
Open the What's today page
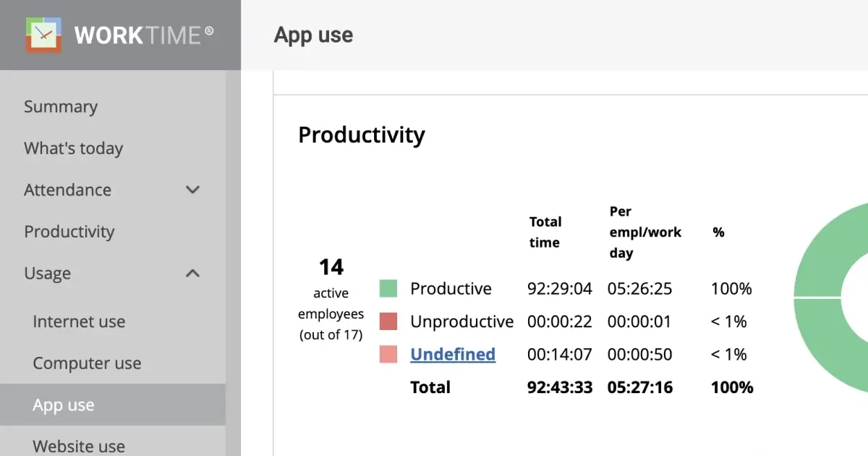click(x=73, y=148)
